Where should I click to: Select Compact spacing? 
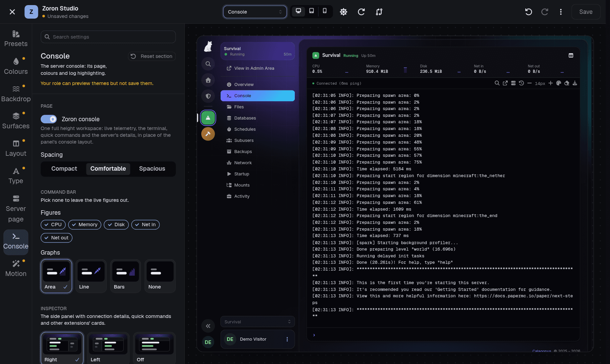pos(64,169)
